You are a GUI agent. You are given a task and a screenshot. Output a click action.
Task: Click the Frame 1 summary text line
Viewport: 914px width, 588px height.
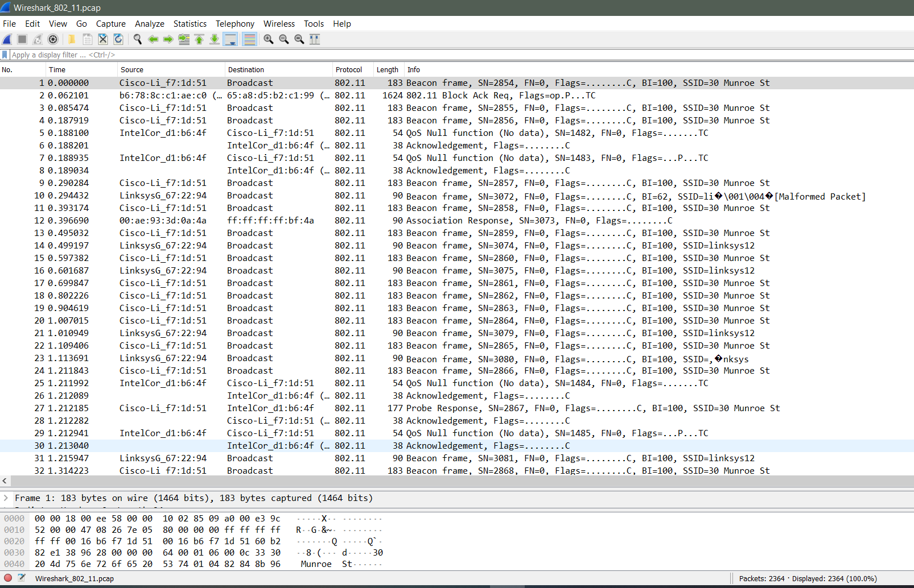pyautogui.click(x=194, y=498)
